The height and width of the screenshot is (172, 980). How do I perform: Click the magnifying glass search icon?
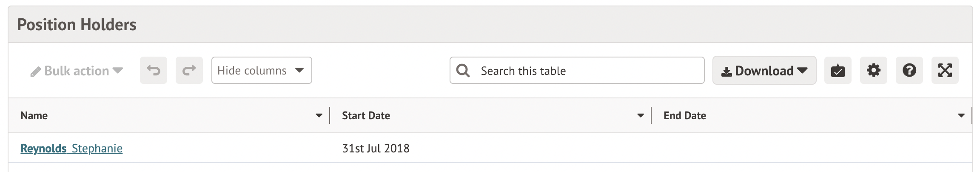(463, 71)
